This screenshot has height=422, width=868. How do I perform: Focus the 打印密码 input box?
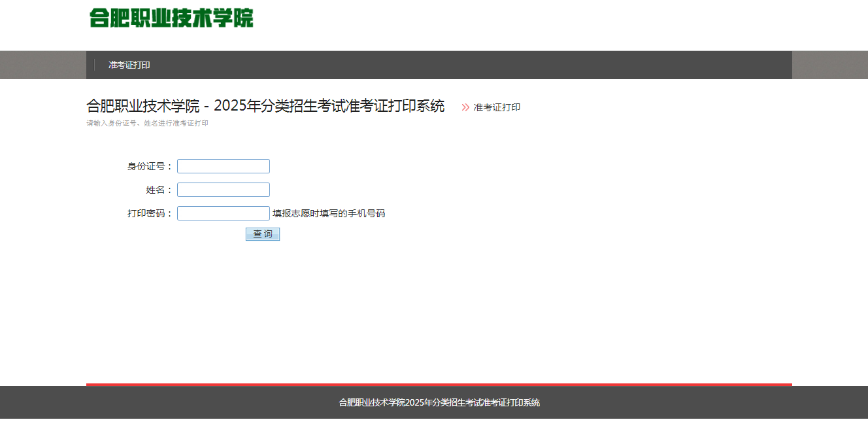click(224, 213)
